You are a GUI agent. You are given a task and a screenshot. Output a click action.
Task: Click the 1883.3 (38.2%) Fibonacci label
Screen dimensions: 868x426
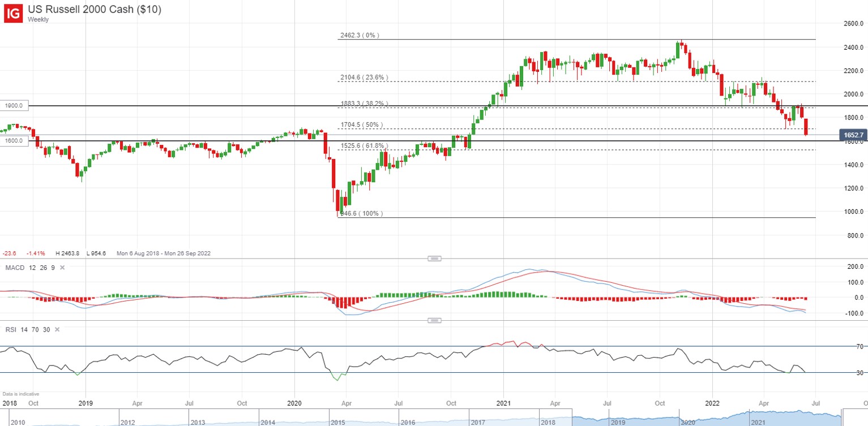364,104
